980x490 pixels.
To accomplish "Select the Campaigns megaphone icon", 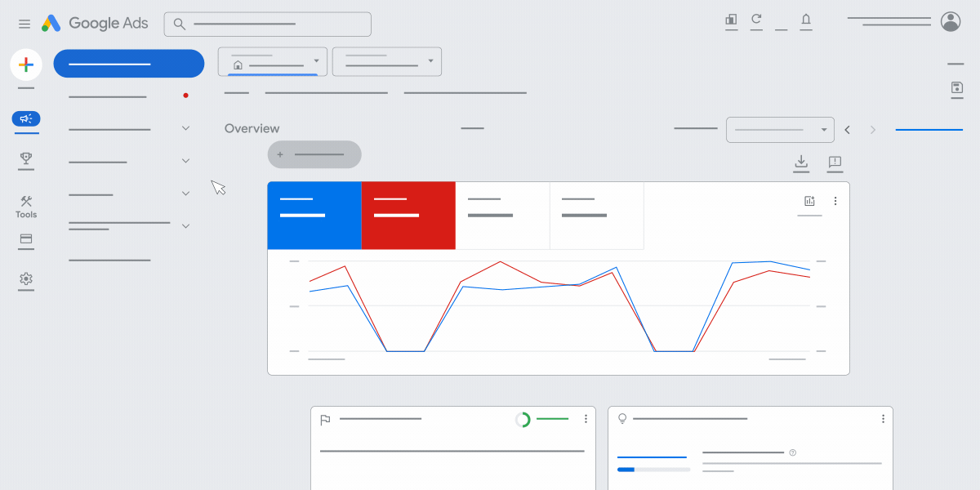I will point(26,118).
